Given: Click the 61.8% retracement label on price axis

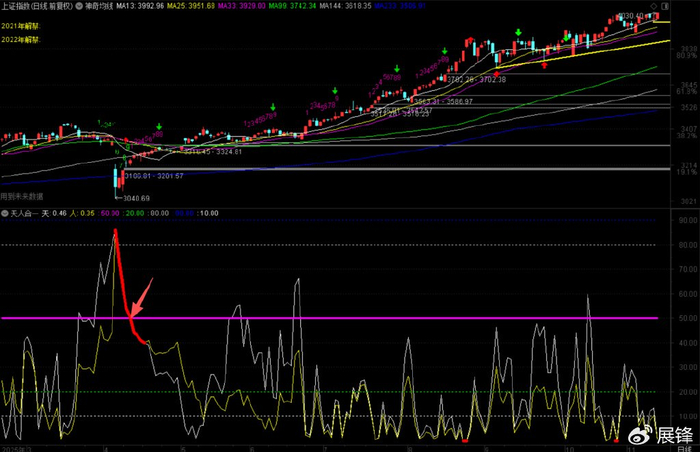Looking at the screenshot, I should point(687,92).
